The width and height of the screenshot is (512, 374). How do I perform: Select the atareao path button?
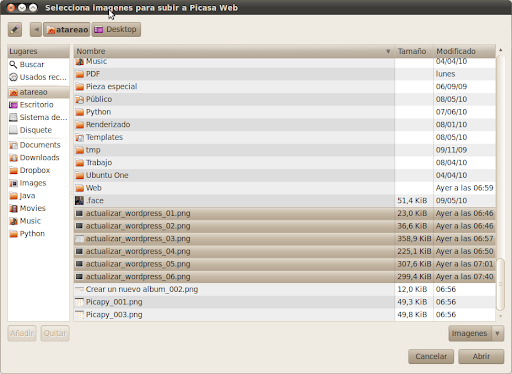[67, 30]
